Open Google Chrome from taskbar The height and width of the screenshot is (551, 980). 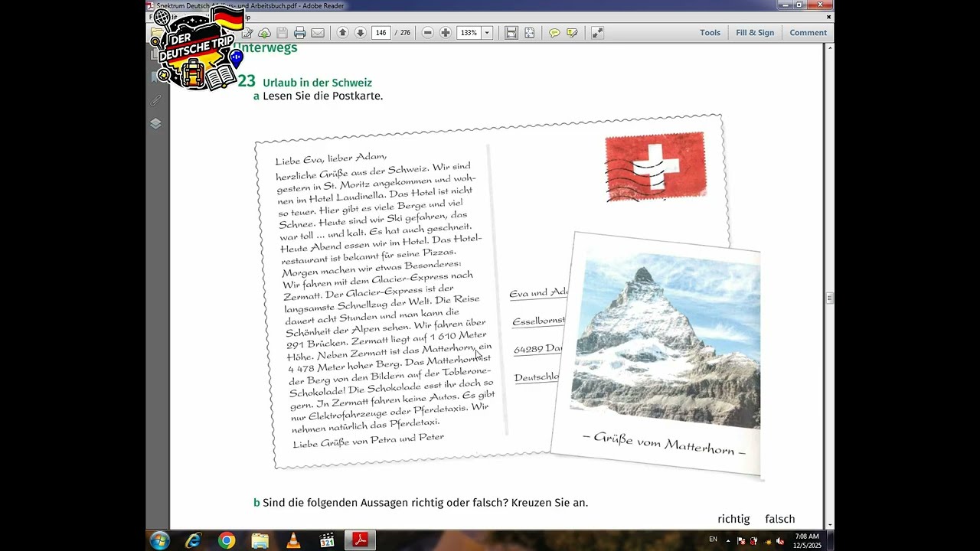click(227, 541)
